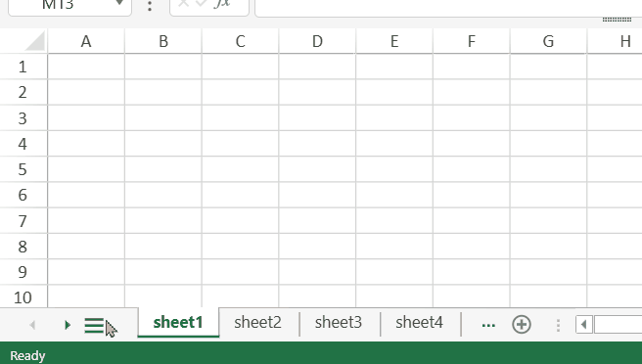The width and height of the screenshot is (642, 364).
Task: Open the sheet list hamburger icon
Action: [94, 326]
